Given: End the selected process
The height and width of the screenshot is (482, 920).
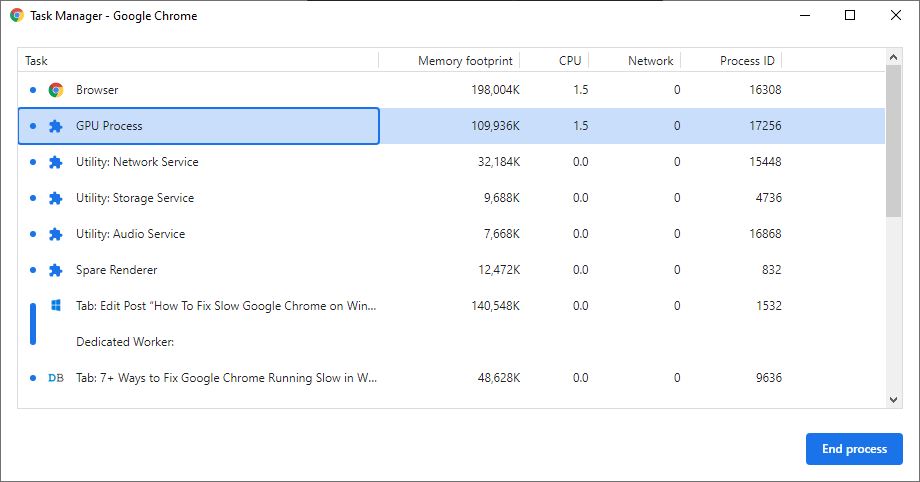Looking at the screenshot, I should 854,449.
